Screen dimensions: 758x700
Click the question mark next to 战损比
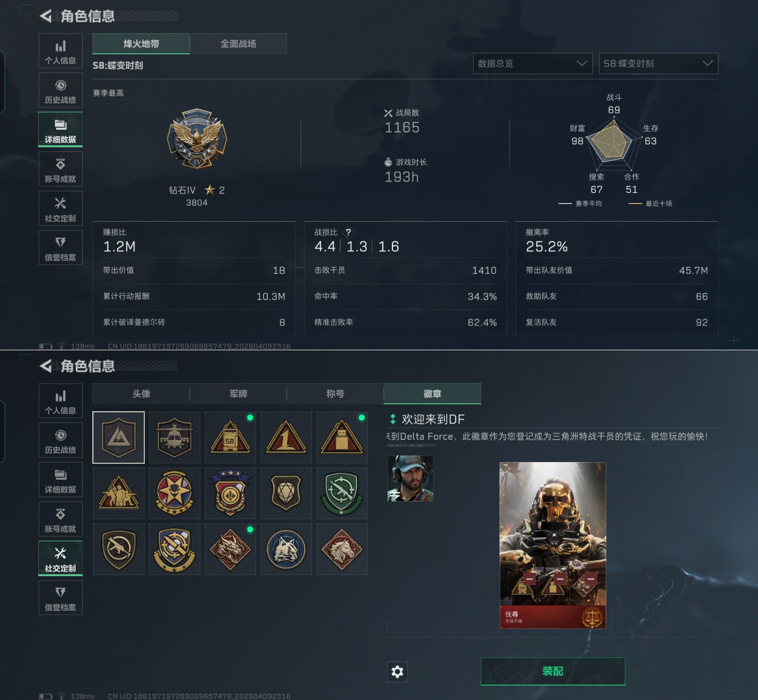pos(348,232)
